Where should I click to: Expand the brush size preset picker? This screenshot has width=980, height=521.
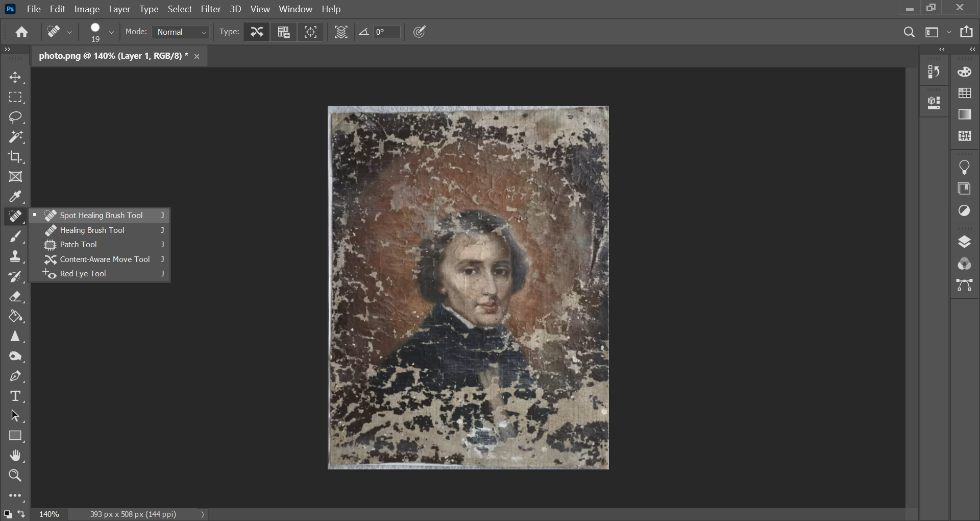(x=111, y=32)
